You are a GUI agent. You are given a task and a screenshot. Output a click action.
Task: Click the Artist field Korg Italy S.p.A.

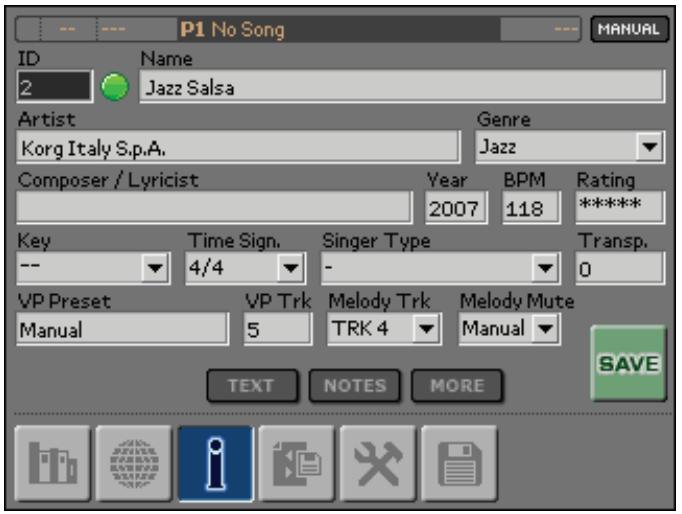click(238, 147)
